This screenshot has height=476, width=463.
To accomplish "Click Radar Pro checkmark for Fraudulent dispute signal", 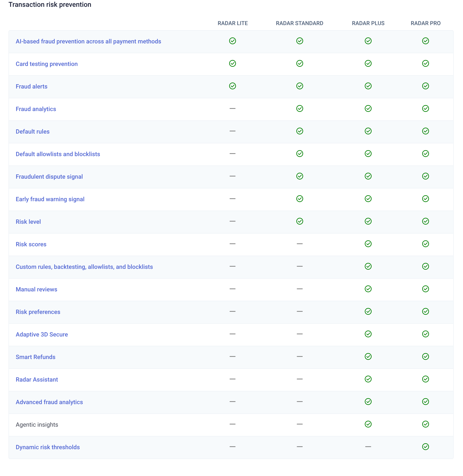I will [426, 176].
